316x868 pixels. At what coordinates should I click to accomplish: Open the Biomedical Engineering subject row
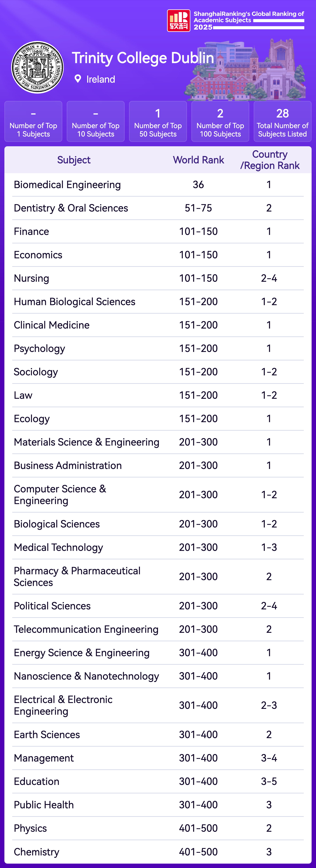coord(67,185)
